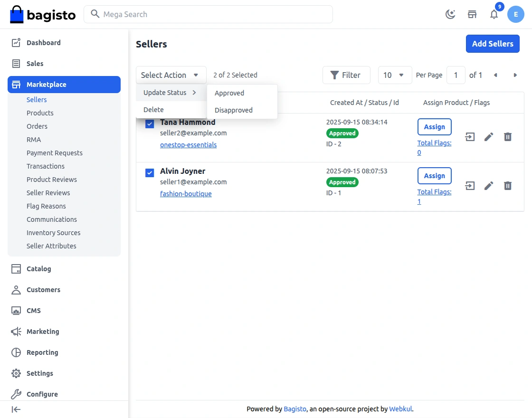Viewport: 532px width, 418px height.
Task: Toggle dark mode moon icon
Action: [x=450, y=14]
